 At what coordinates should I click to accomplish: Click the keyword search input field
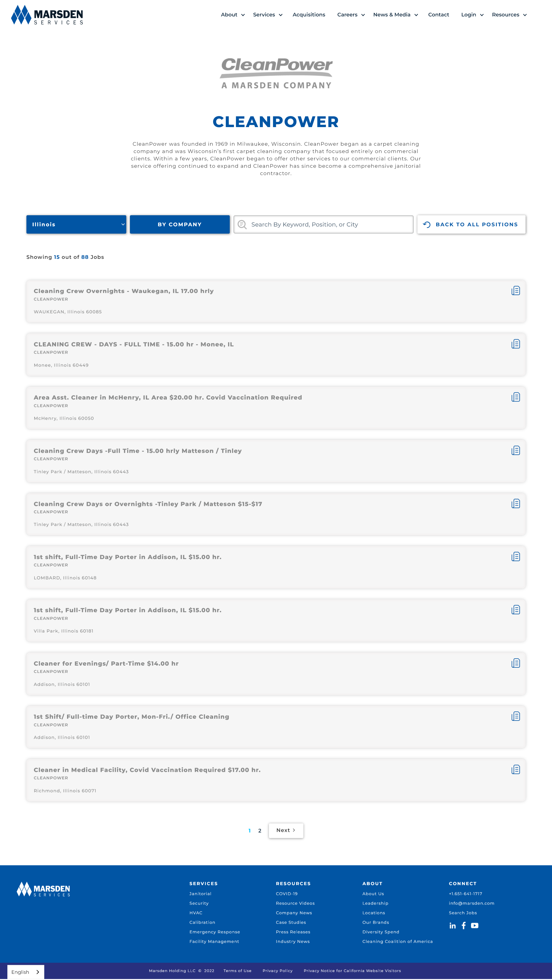click(x=323, y=225)
